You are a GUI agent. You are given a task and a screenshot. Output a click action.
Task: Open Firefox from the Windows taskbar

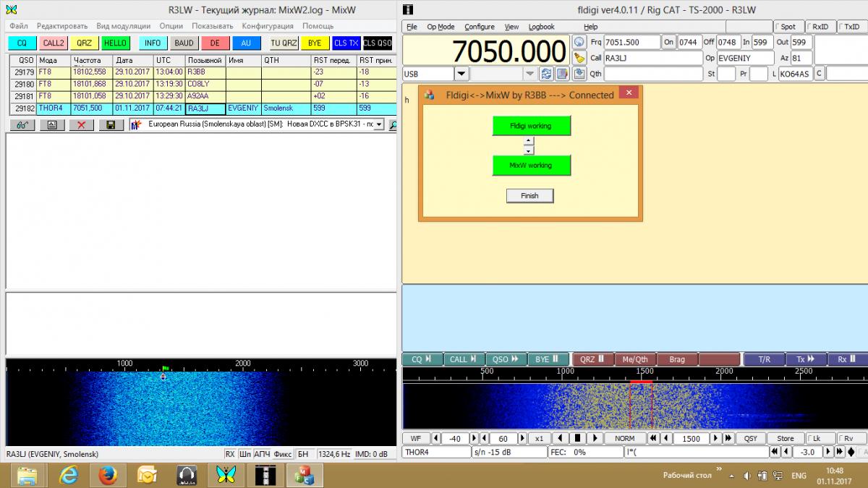coord(108,475)
